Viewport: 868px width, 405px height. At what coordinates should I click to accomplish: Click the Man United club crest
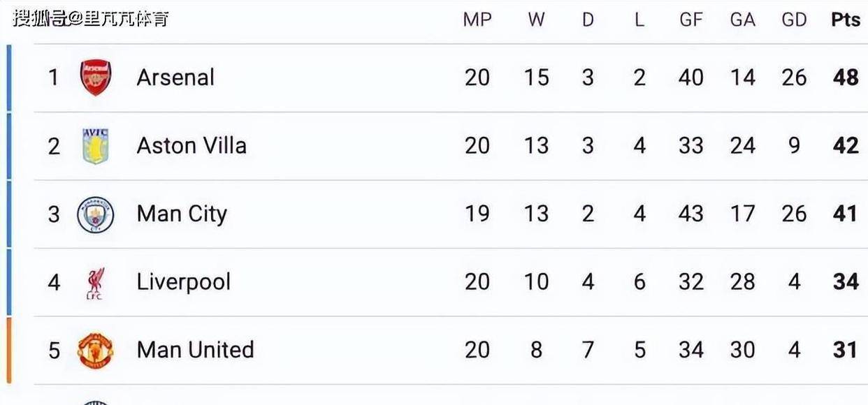click(96, 351)
